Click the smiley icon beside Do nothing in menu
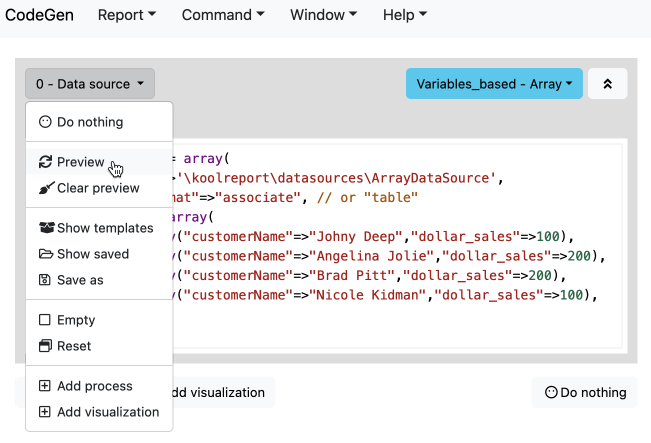This screenshot has height=443, width=651. (x=45, y=122)
